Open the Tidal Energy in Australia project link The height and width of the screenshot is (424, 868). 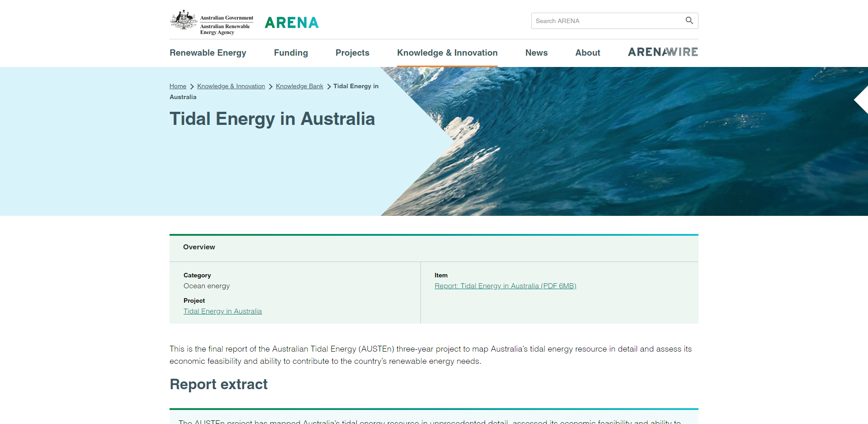tap(222, 311)
